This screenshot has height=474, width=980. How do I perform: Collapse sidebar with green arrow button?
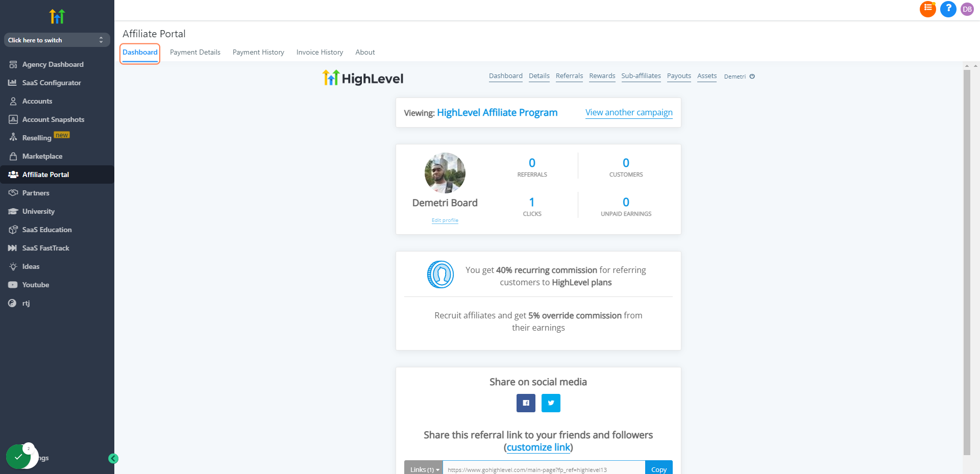[113, 459]
